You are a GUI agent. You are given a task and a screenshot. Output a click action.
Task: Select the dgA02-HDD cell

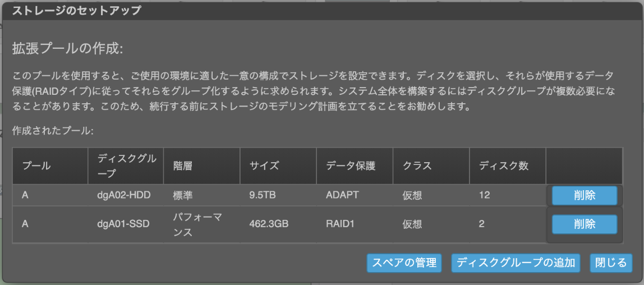(x=125, y=195)
